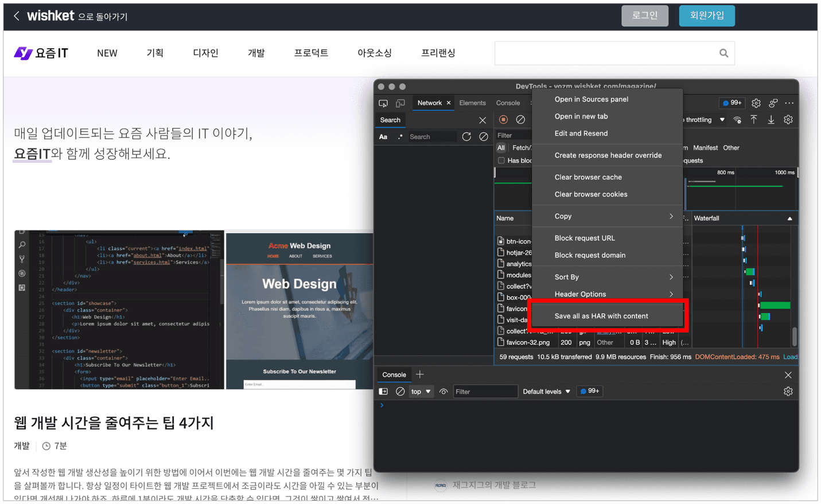The image size is (821, 504).
Task: Choose Save all as HAR with content
Action: click(608, 316)
